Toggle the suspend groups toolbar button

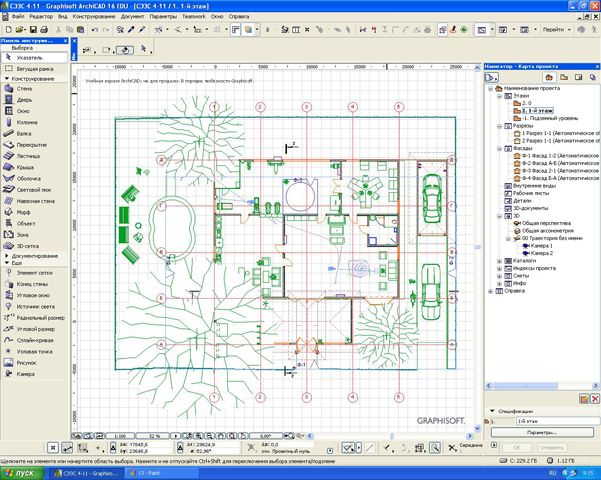click(x=443, y=30)
